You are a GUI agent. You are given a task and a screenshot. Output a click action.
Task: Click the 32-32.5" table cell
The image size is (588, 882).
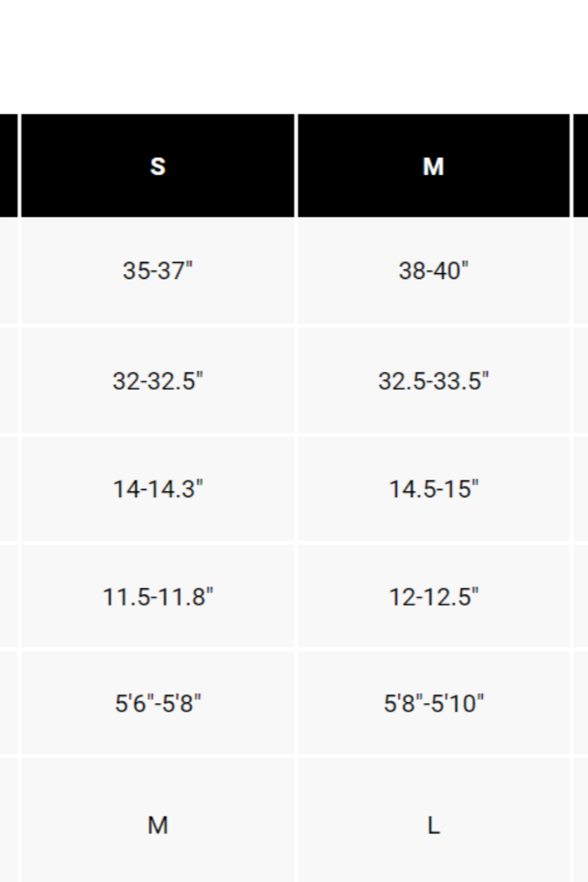click(x=158, y=381)
